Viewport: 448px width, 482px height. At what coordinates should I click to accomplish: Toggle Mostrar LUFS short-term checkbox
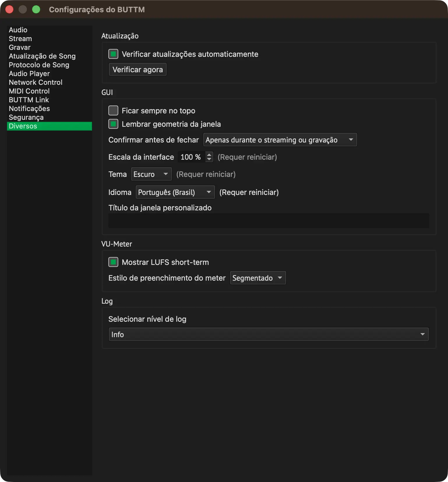pos(113,262)
